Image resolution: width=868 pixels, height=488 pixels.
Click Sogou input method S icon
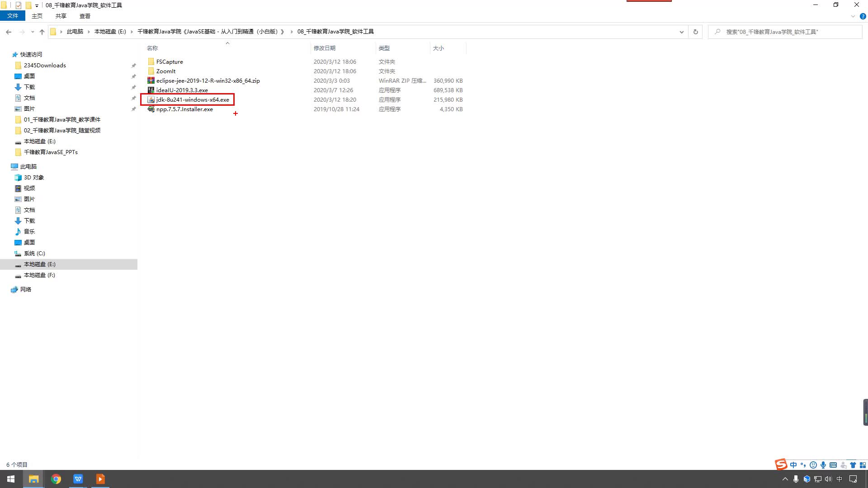point(781,465)
